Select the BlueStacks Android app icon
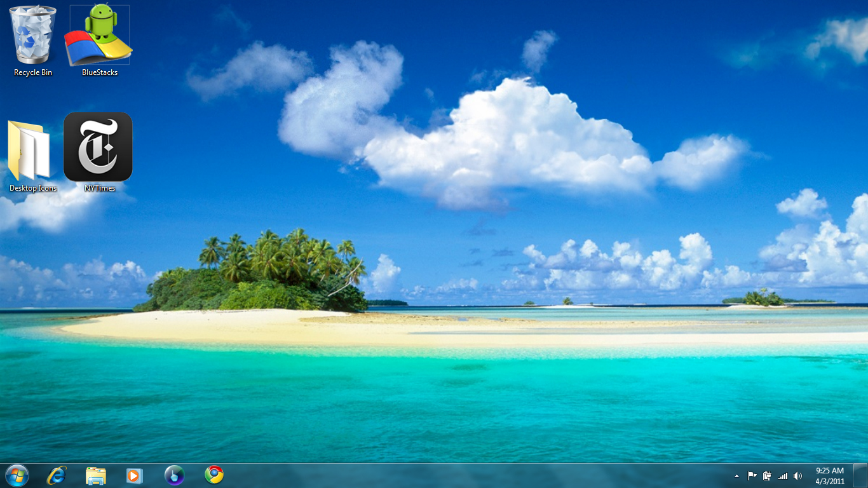 99,36
